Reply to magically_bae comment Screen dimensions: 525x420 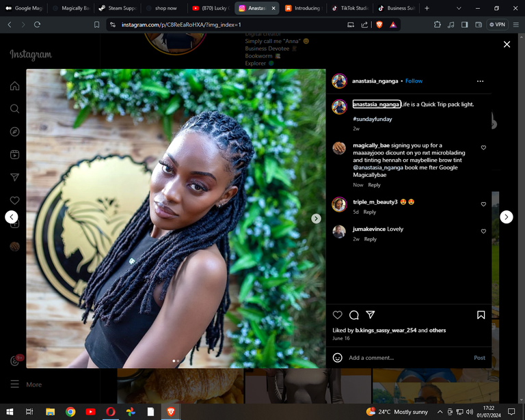(x=375, y=185)
